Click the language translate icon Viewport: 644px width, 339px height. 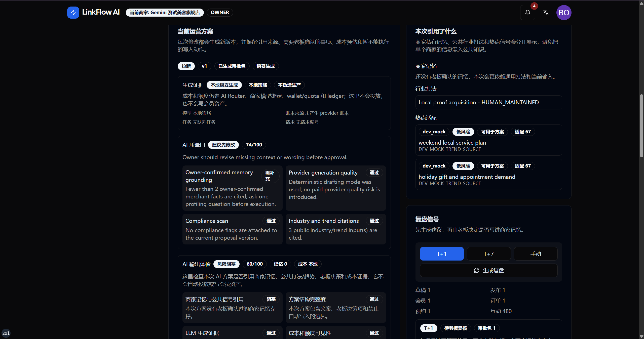[546, 13]
